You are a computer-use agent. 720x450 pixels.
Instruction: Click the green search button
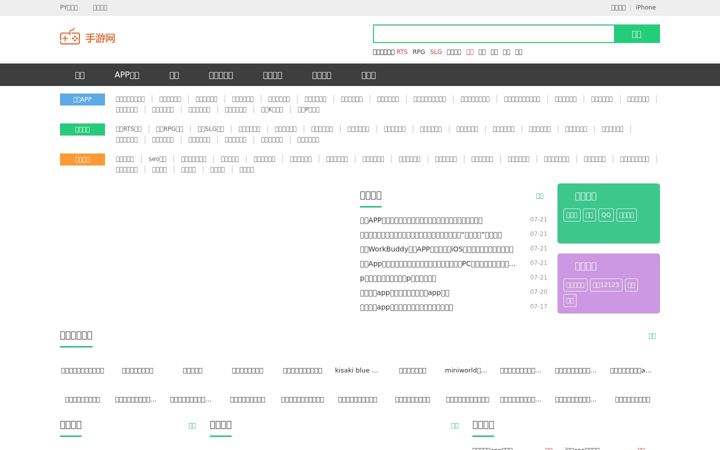[637, 34]
